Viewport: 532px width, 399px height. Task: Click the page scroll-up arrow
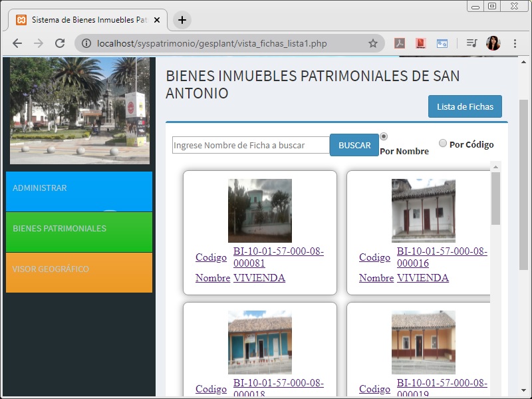(523, 62)
